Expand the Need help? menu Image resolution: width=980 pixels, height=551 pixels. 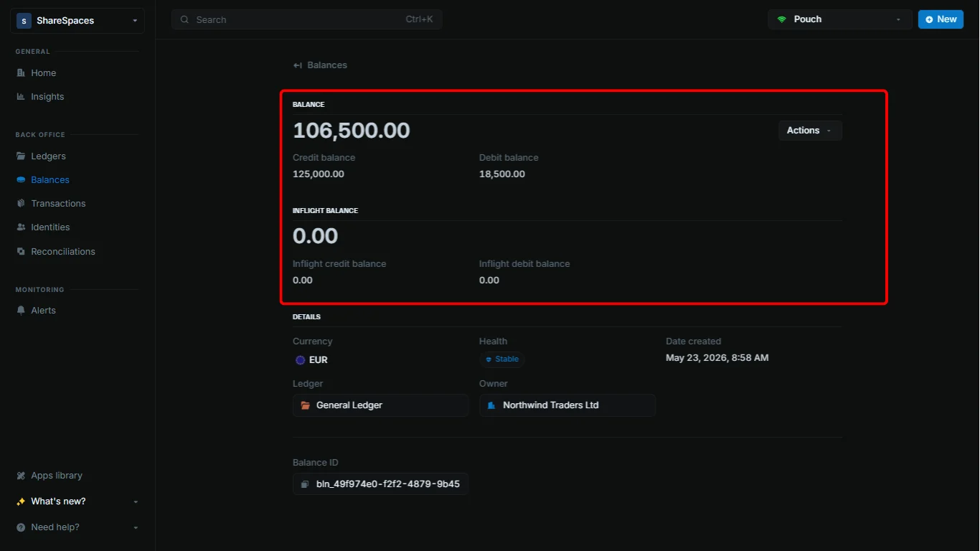point(77,527)
